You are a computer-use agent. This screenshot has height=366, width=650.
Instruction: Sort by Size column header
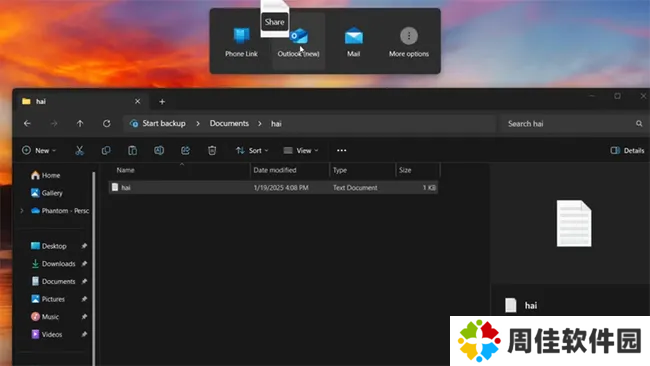coord(417,170)
